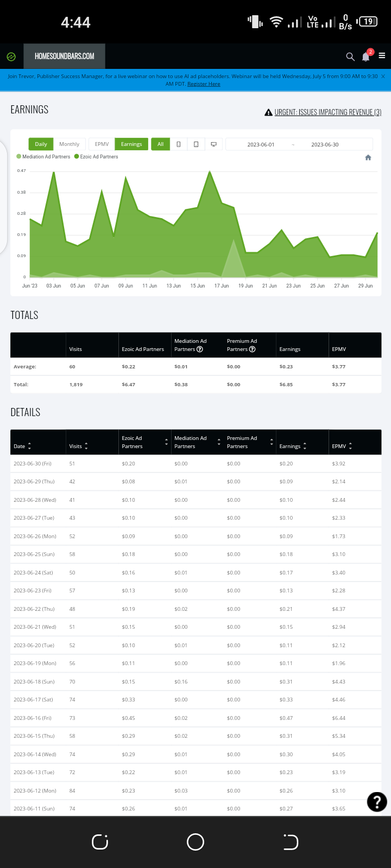Tap Android home navigation button
Image resolution: width=391 pixels, height=868 pixels.
[x=195, y=842]
